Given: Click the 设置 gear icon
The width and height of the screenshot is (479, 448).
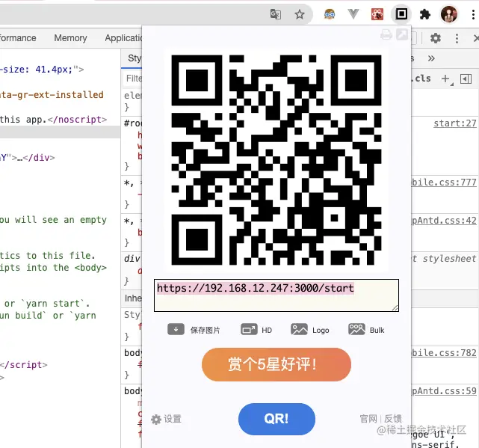Looking at the screenshot, I should pos(156,420).
